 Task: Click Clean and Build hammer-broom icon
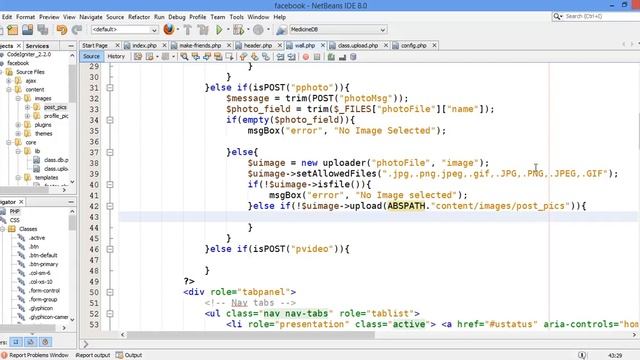203,30
